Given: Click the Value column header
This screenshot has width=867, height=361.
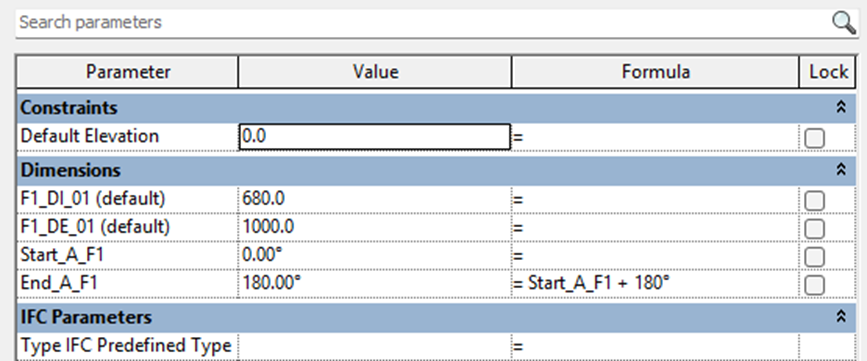Looking at the screenshot, I should click(375, 72).
